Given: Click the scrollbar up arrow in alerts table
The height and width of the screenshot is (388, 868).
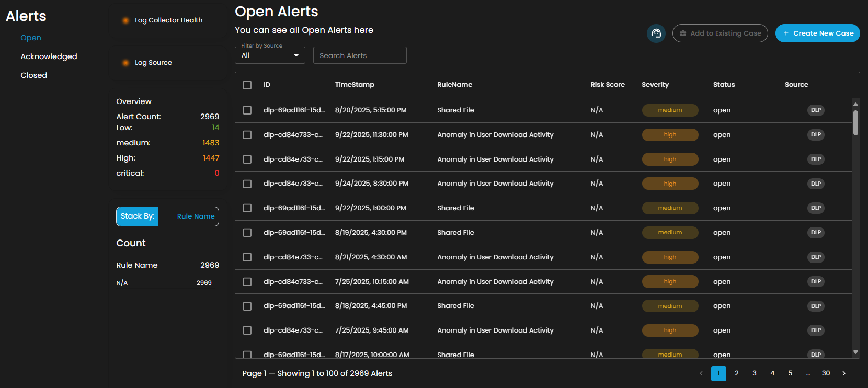Looking at the screenshot, I should coord(855,104).
